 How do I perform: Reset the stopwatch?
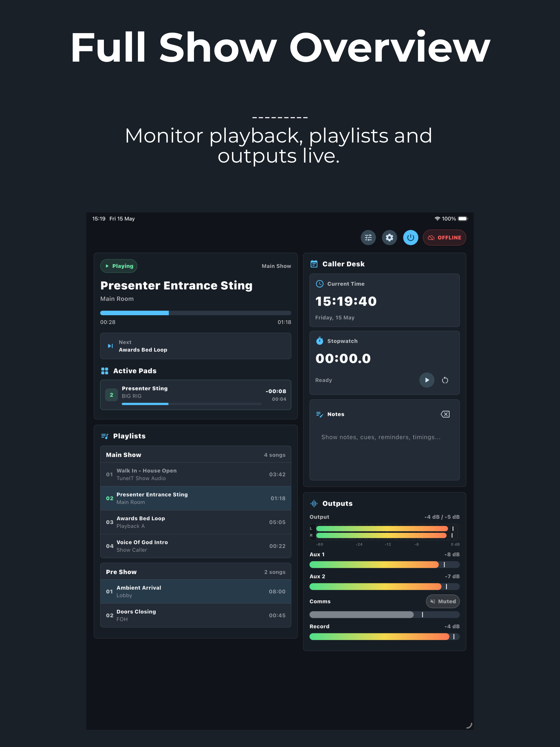pyautogui.click(x=445, y=380)
